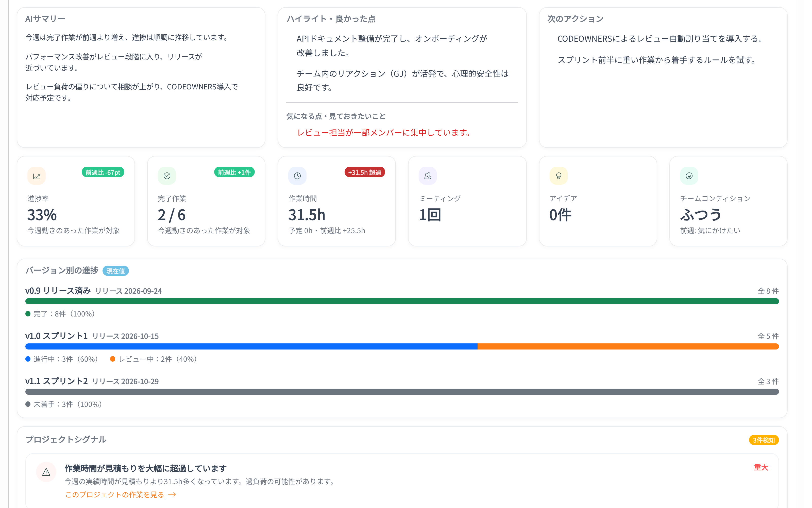Click the gray 未着手 legend dot
The height and width of the screenshot is (508, 812).
(28, 404)
